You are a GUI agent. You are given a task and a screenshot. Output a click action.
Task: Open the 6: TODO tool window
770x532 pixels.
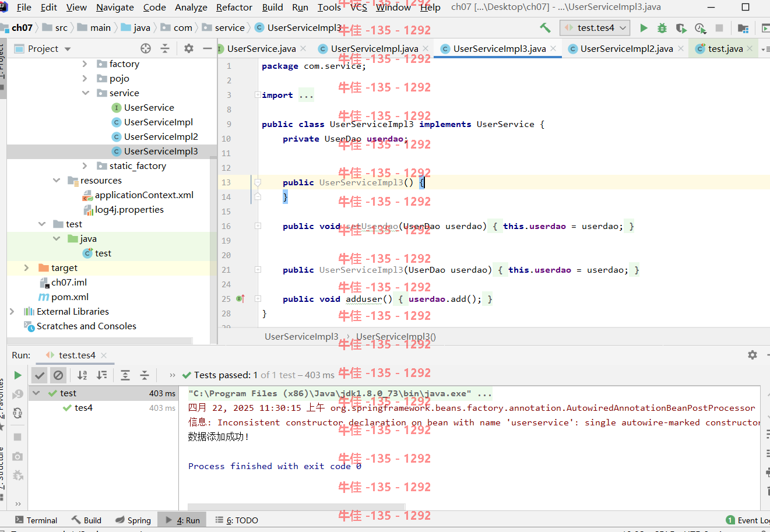point(237,520)
